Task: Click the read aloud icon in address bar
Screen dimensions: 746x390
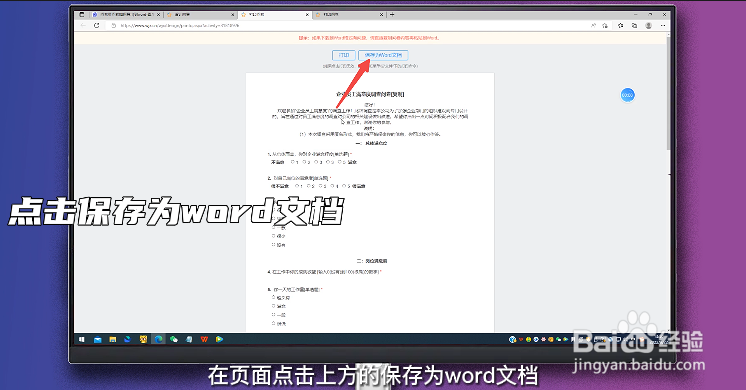Action: coord(593,25)
